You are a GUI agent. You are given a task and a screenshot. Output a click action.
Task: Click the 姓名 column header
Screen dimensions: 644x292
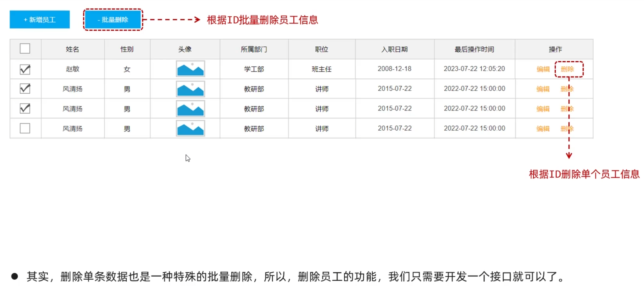73,49
